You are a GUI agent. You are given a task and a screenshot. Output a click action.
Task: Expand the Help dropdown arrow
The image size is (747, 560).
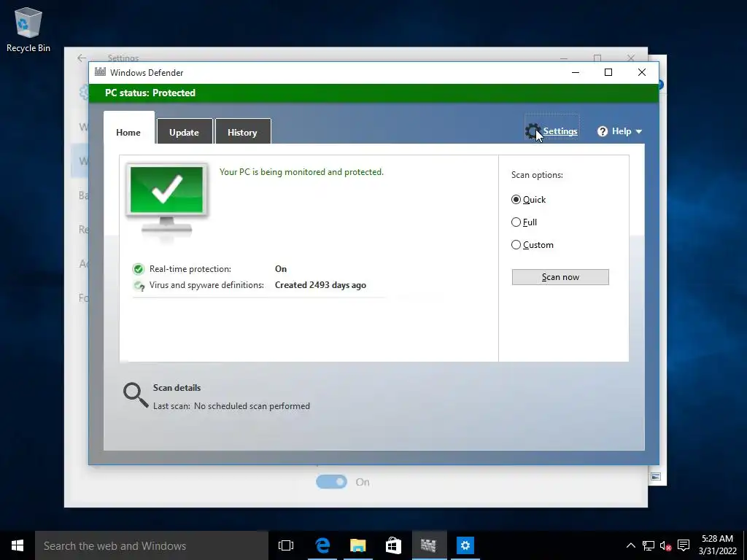point(639,131)
